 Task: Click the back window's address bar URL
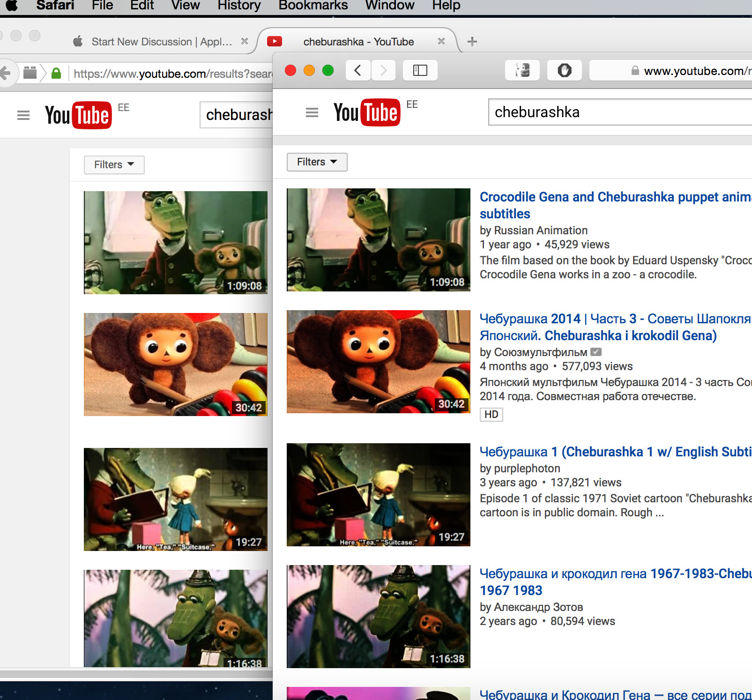[173, 74]
